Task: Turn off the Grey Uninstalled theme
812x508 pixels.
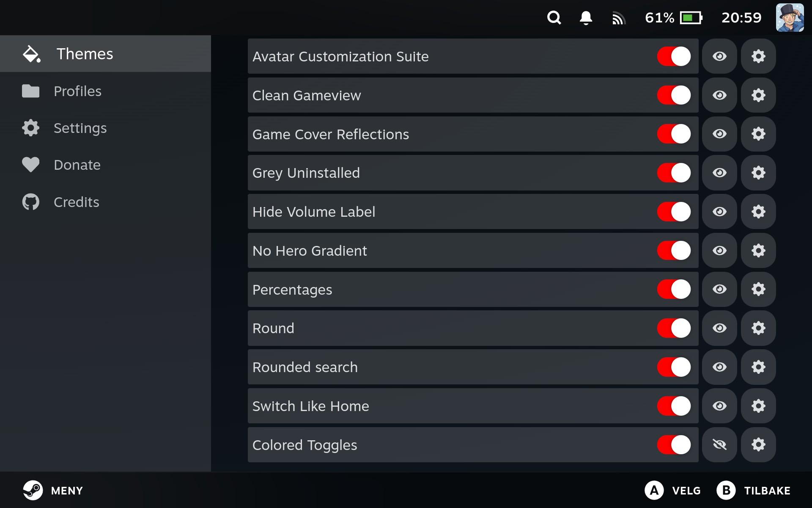Action: tap(674, 173)
